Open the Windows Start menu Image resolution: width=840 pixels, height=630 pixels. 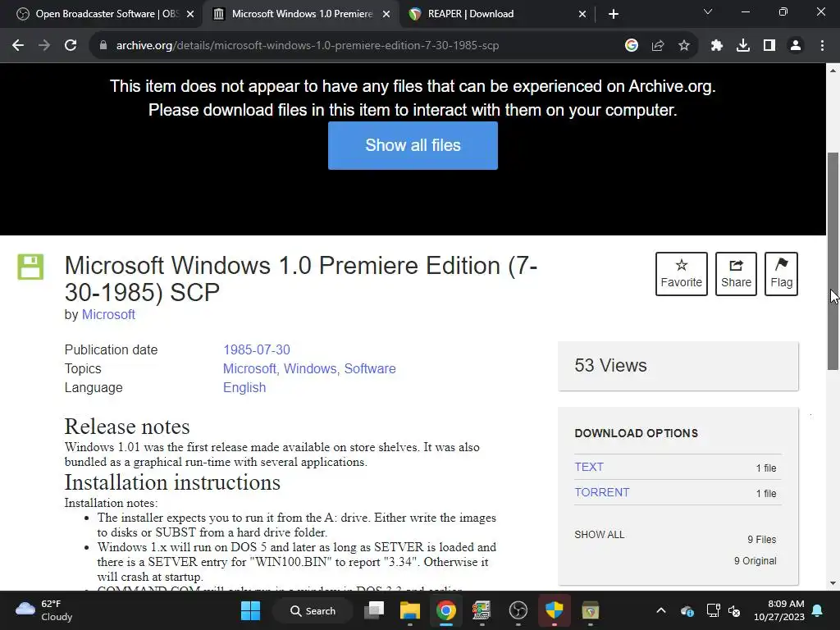click(x=250, y=610)
